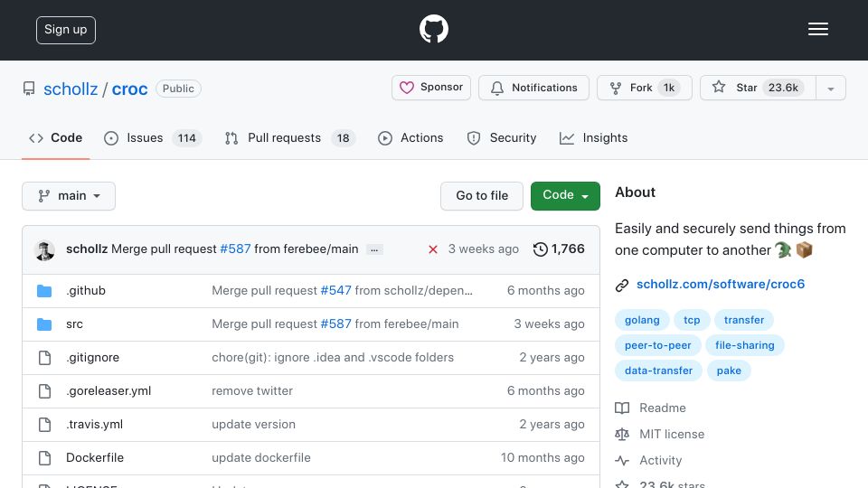
Task: Open the 'chore(git): ignore .idea and .vscode folders' commit
Action: pos(333,358)
